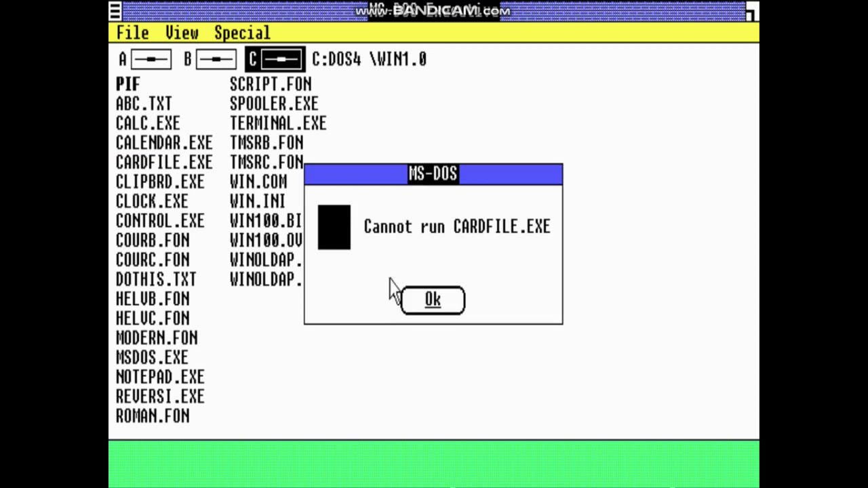Open the Special menu
Screen dimensions: 868x488
[x=242, y=33]
